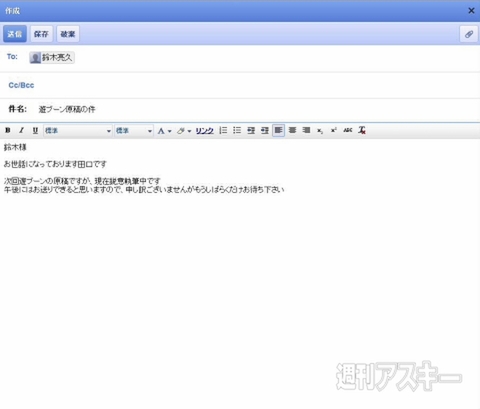Toggle subscript formatting

[x=320, y=131]
